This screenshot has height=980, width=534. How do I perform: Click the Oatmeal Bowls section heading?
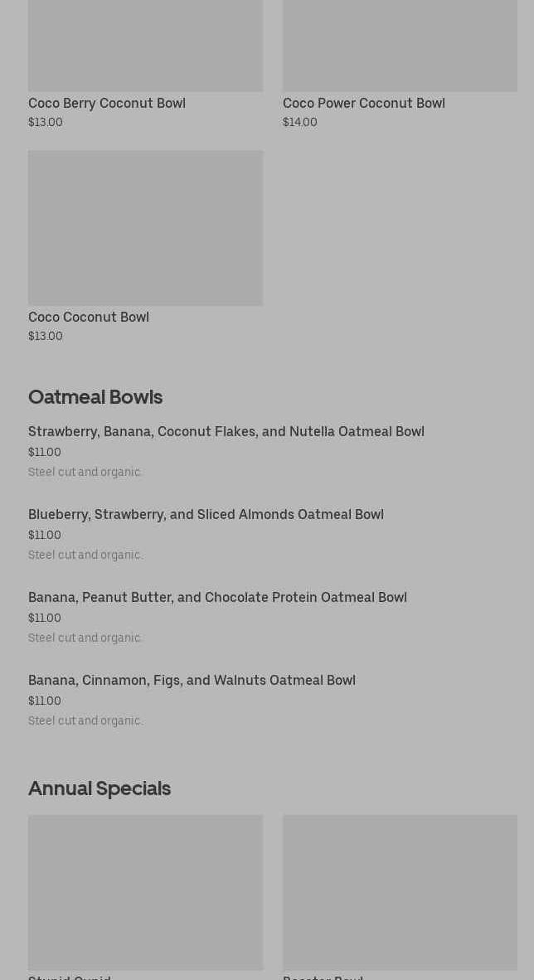pos(95,396)
